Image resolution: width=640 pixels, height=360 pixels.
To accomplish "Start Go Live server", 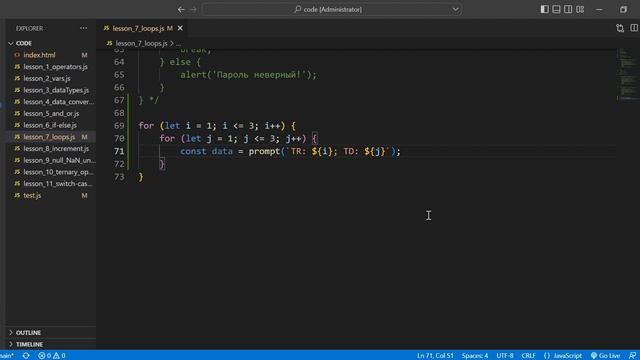I will tap(605, 356).
